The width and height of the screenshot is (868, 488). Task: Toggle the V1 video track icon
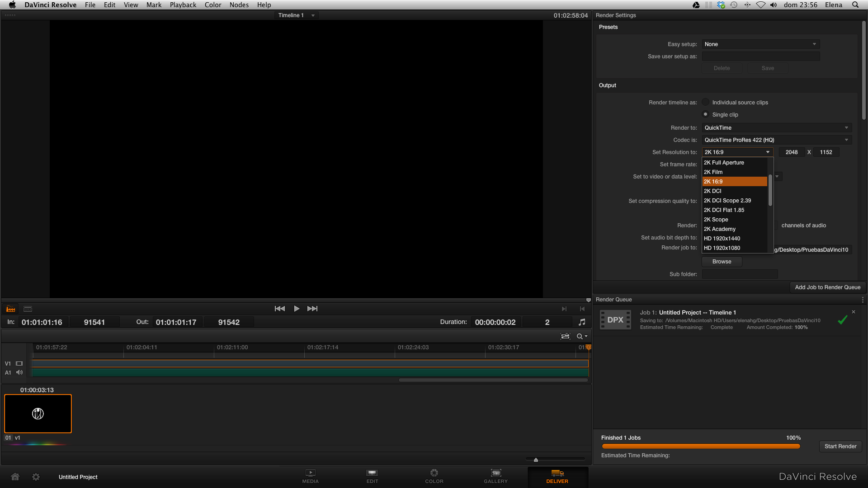(19, 363)
